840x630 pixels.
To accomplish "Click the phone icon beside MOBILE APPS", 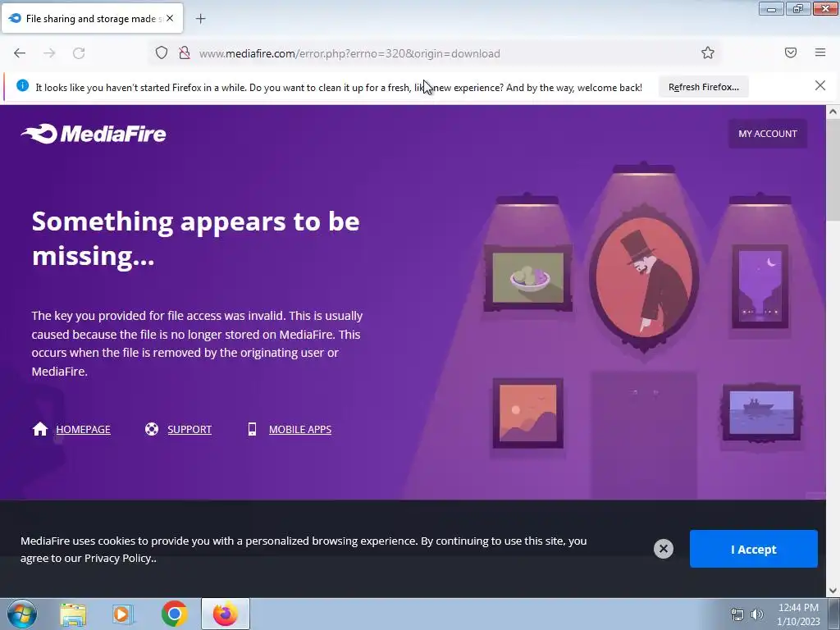I will coord(253,429).
